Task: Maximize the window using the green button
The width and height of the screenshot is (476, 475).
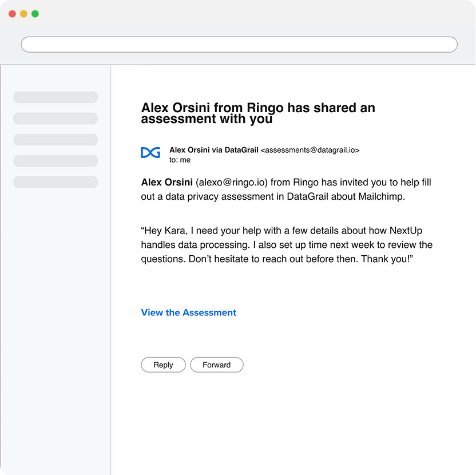Action: click(35, 14)
